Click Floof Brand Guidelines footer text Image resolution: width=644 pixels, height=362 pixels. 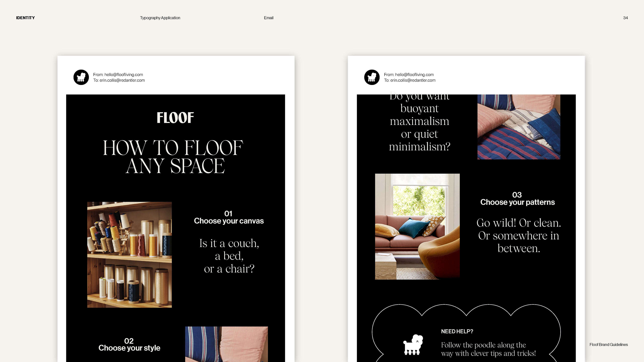(x=608, y=345)
